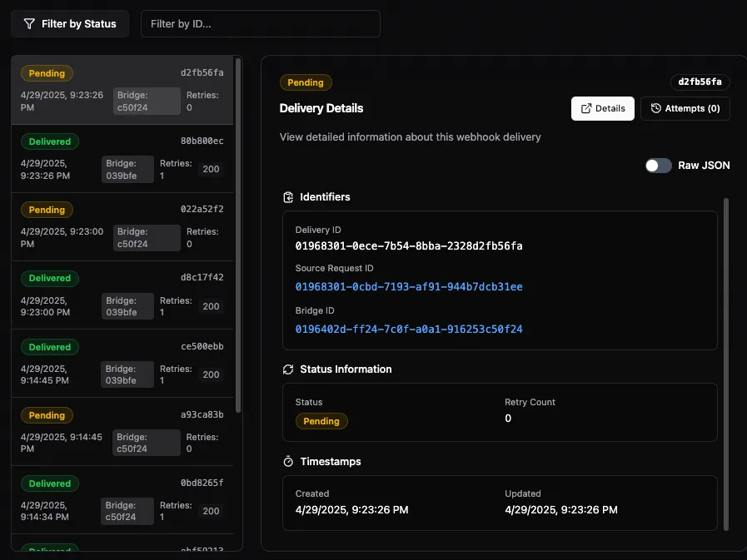Select the Pending badge on delivery a93ca83b
This screenshot has height=560, width=747.
tap(47, 415)
